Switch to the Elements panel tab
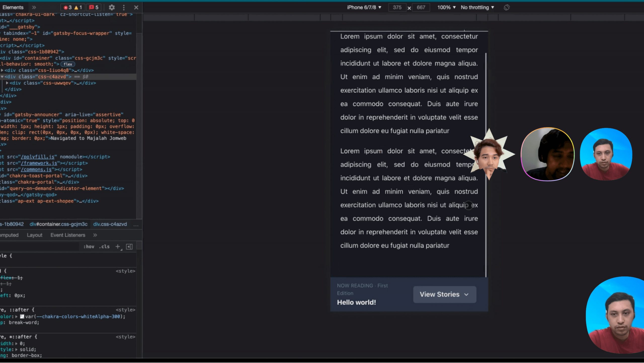The image size is (644, 363). click(13, 7)
